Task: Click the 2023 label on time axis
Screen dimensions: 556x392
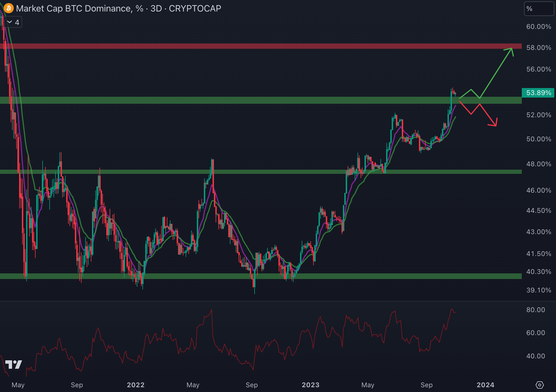Action: click(310, 385)
